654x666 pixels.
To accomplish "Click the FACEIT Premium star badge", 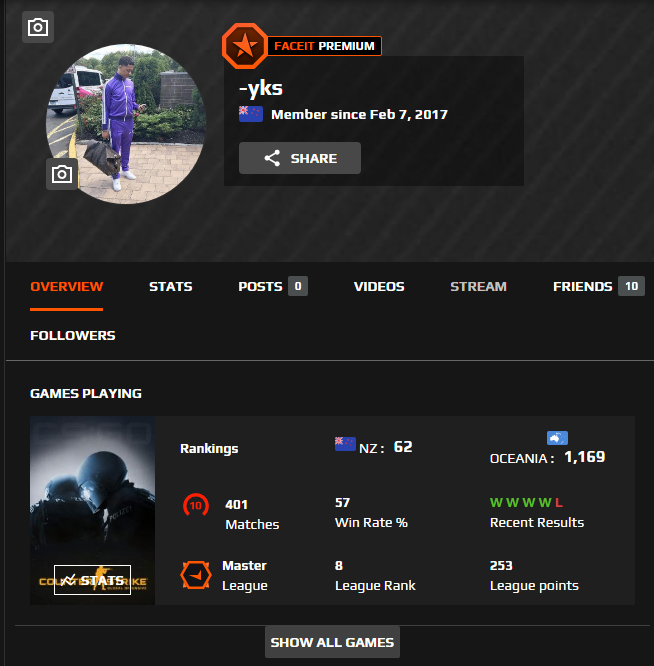I will point(245,46).
